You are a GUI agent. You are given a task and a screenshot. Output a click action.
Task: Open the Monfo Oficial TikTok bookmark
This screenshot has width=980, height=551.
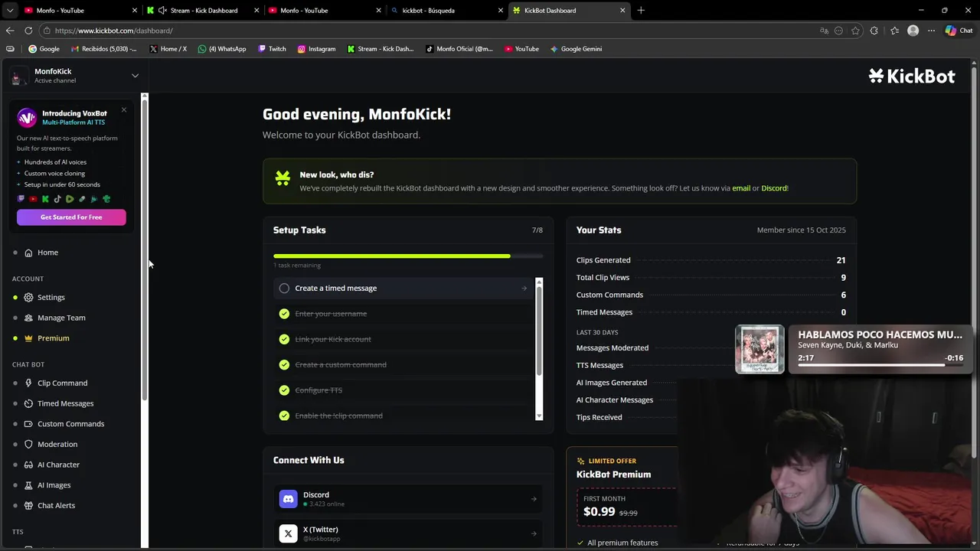tap(459, 48)
